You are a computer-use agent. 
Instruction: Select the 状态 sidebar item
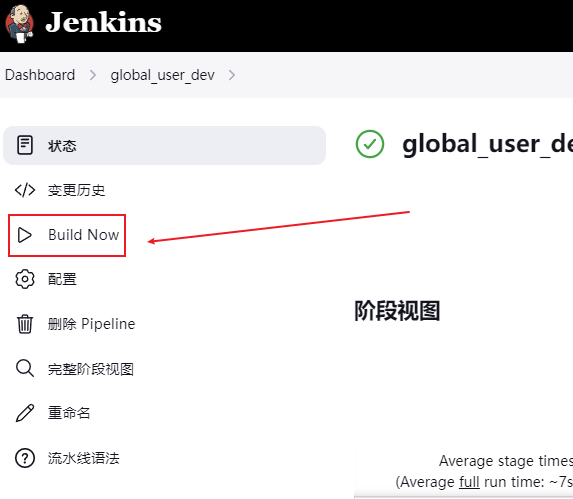tap(164, 145)
